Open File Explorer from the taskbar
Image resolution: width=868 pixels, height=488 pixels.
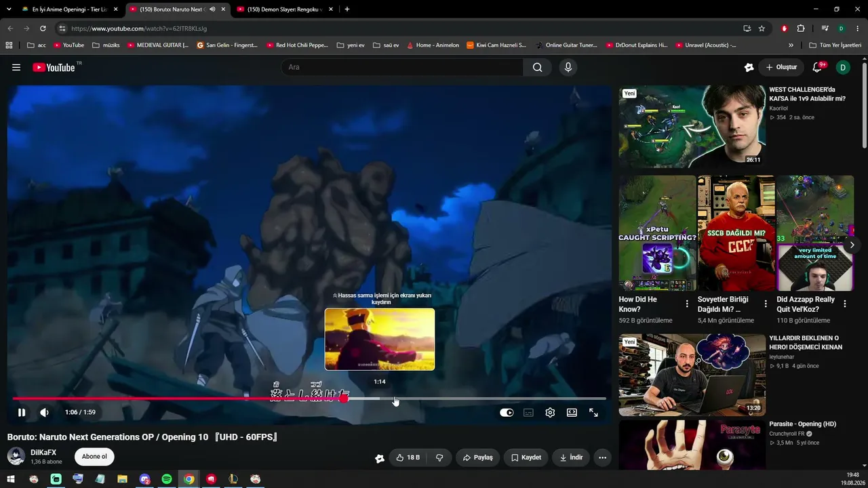pos(122,479)
